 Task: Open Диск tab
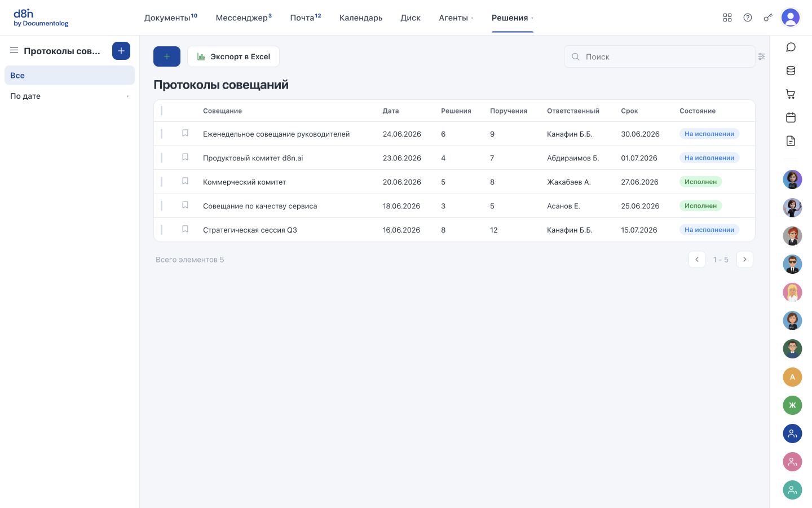coord(411,18)
